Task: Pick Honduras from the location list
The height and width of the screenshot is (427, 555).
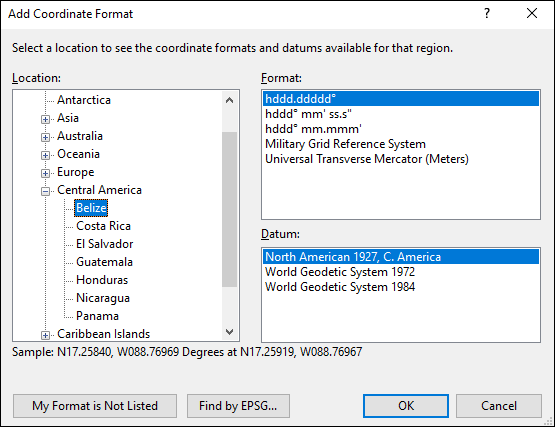Action: point(102,280)
